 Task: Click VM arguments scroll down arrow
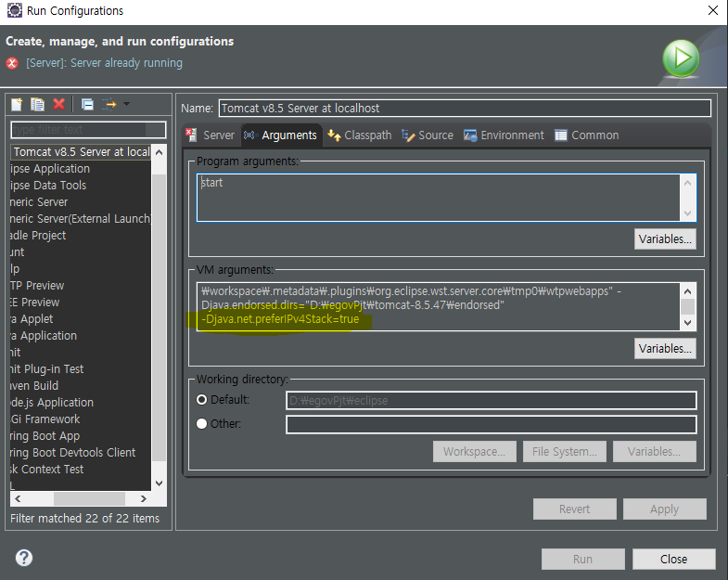687,323
